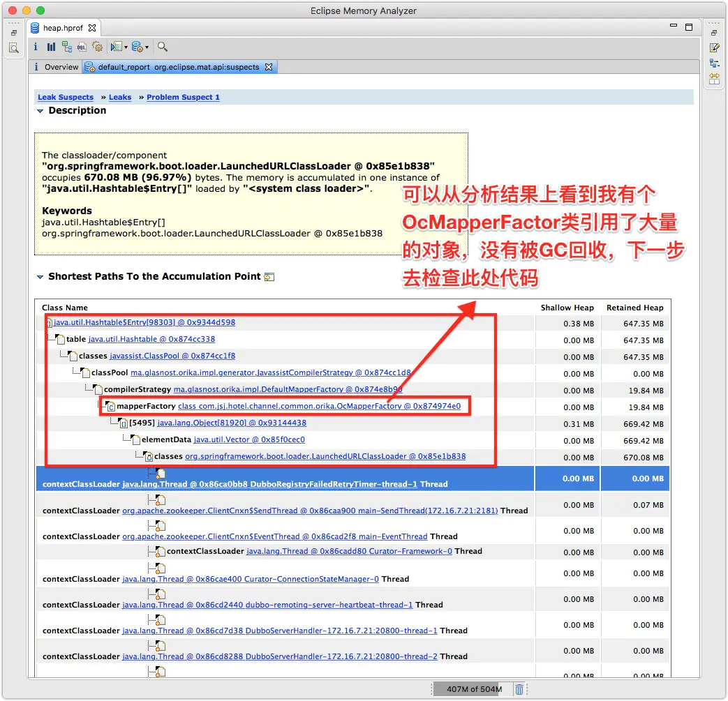Select the DubboRegistryFailedRetryTimer-thread-1 row
The height and width of the screenshot is (701, 728).
(353, 478)
